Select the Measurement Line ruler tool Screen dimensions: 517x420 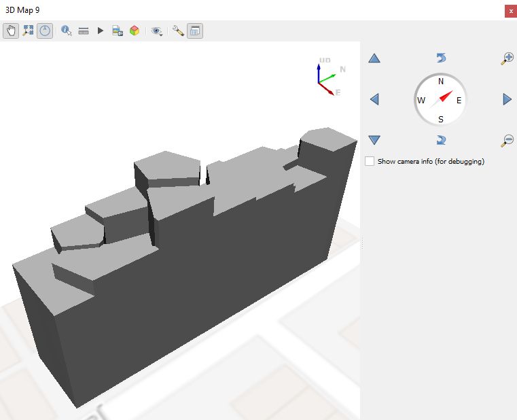coord(84,31)
